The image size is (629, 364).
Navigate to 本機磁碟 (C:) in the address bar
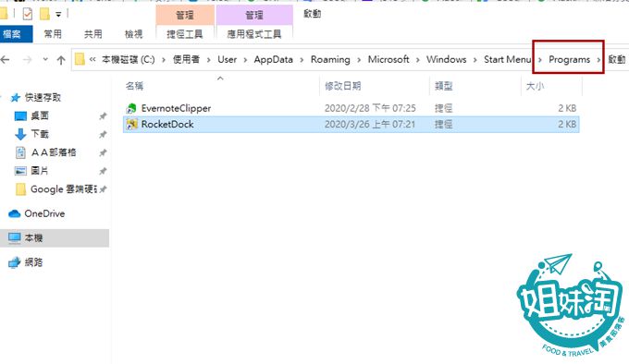click(129, 60)
